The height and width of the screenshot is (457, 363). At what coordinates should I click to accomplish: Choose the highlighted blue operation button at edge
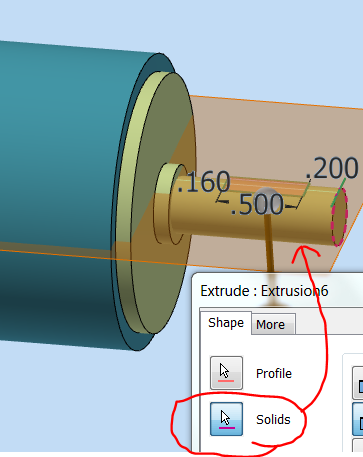358,419
